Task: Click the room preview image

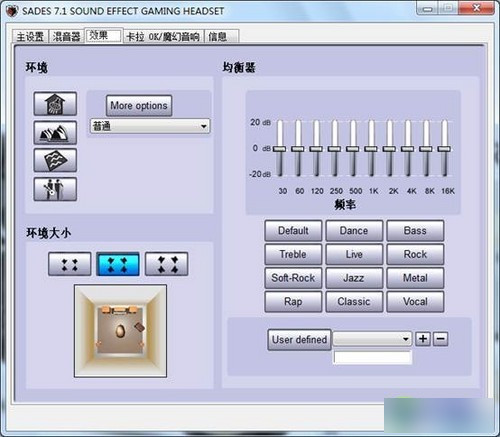Action: click(x=120, y=331)
